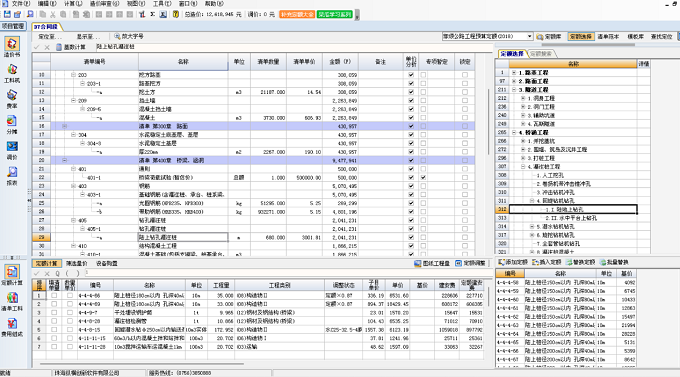680x377 pixels.
Task: Click the 定额调整 icon button
Action: [470, 263]
